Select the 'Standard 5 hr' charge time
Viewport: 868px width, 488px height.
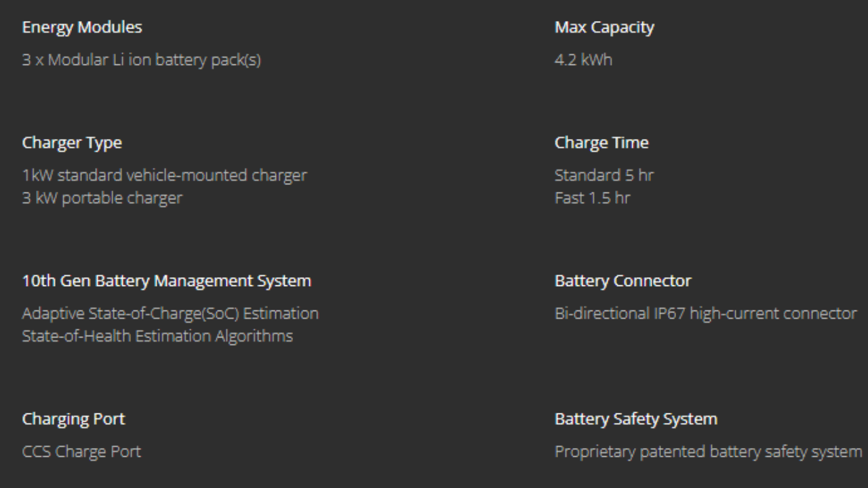click(604, 176)
